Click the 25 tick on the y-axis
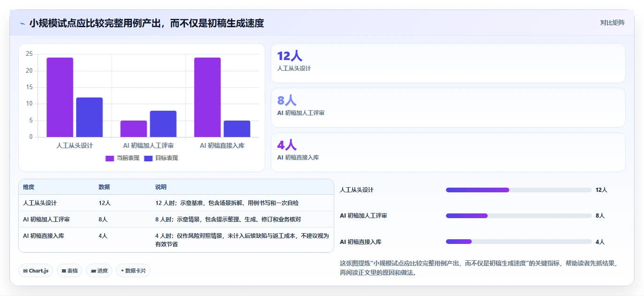 click(x=29, y=54)
